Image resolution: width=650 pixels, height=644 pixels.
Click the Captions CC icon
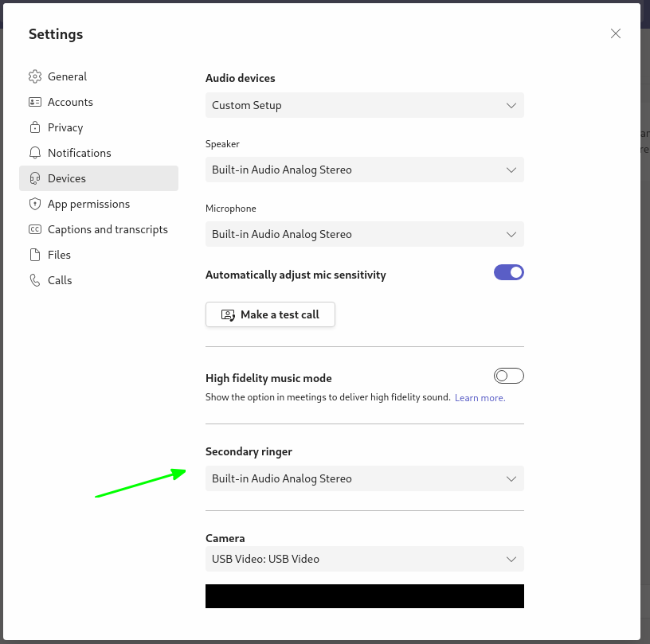click(x=35, y=229)
